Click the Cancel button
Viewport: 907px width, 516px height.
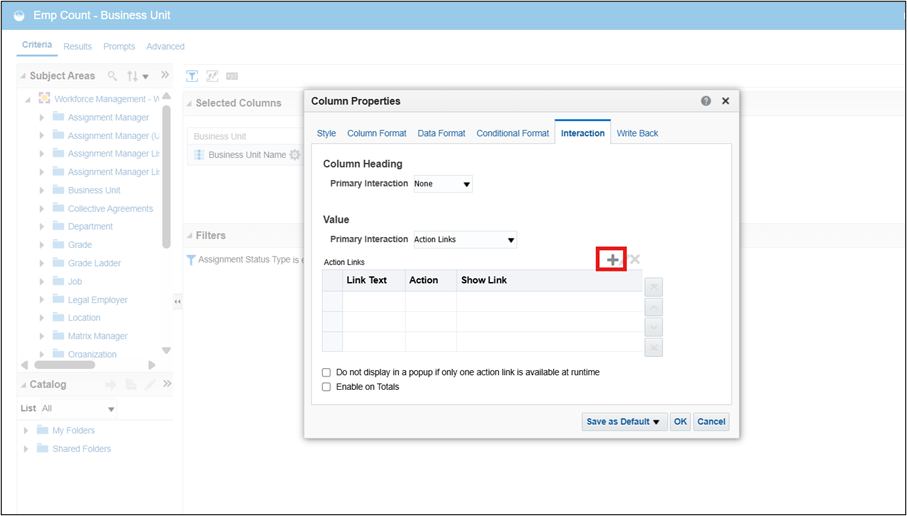pyautogui.click(x=711, y=422)
